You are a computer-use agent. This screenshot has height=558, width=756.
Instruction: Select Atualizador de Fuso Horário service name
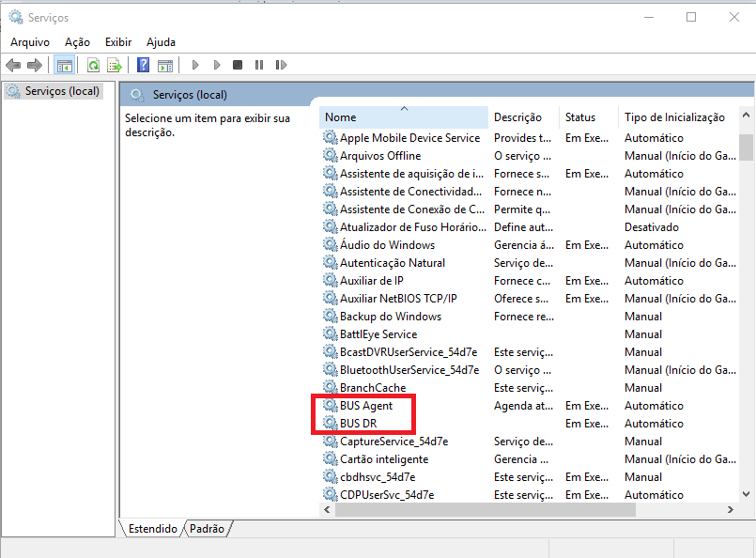pyautogui.click(x=412, y=227)
